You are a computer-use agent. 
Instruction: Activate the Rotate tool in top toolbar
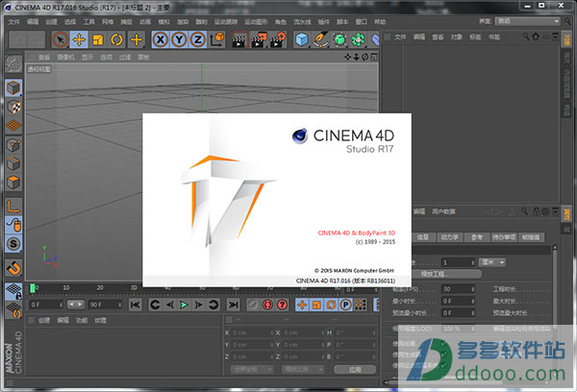(x=116, y=39)
